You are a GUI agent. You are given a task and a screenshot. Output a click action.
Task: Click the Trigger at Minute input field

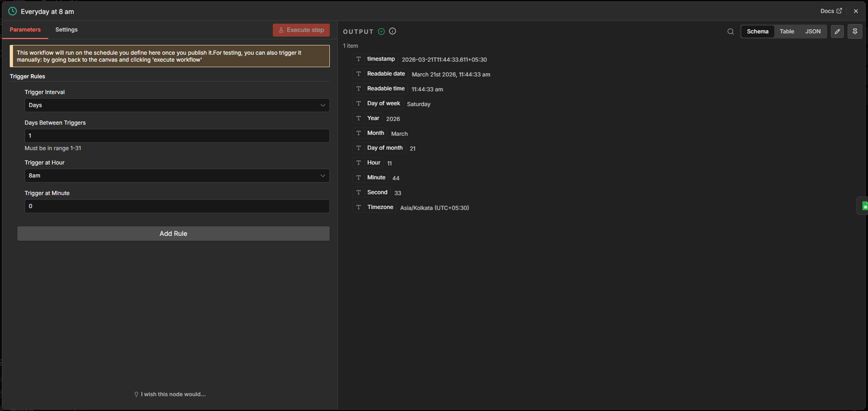(x=177, y=206)
